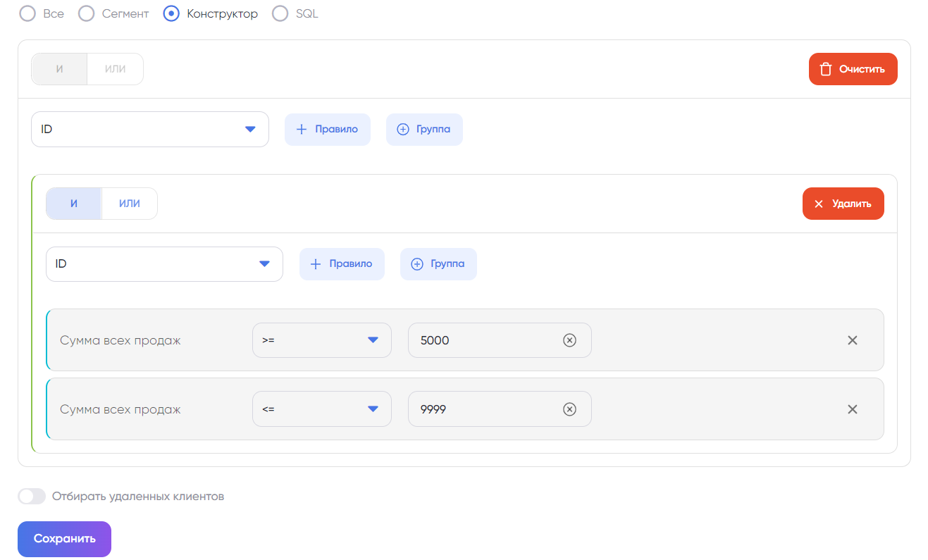Add a rule inside the nested group
Screen dimensions: 928x560
coord(342,264)
